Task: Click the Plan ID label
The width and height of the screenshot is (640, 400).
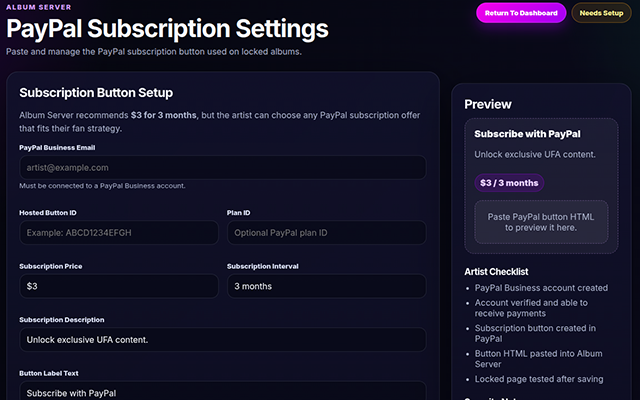Action: point(238,213)
